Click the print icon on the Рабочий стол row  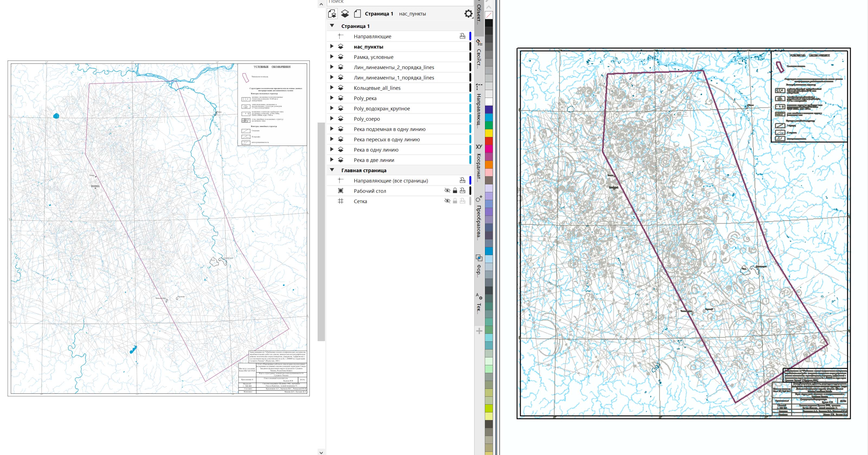point(463,191)
